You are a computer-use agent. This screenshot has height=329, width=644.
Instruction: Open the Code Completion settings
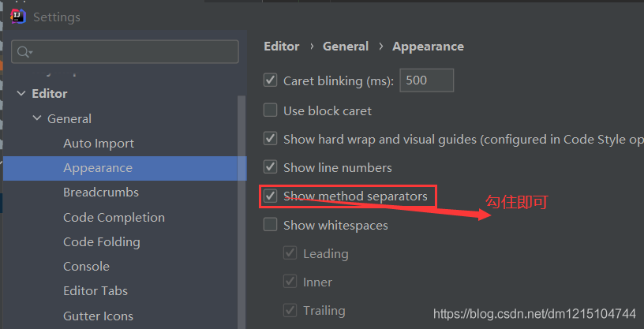click(114, 217)
